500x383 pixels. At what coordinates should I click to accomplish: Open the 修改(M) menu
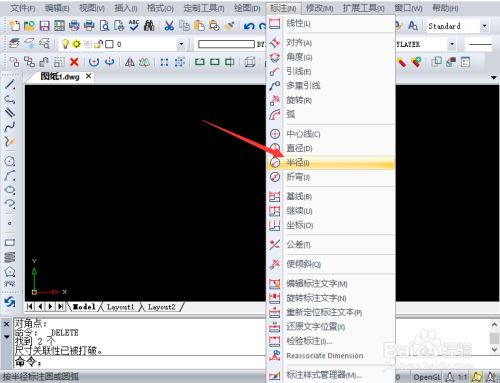[319, 8]
